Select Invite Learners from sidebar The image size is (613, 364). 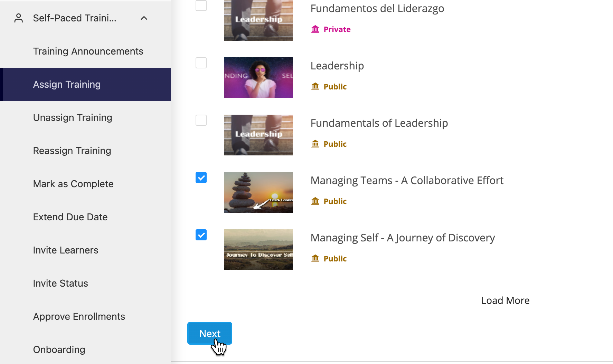click(66, 250)
